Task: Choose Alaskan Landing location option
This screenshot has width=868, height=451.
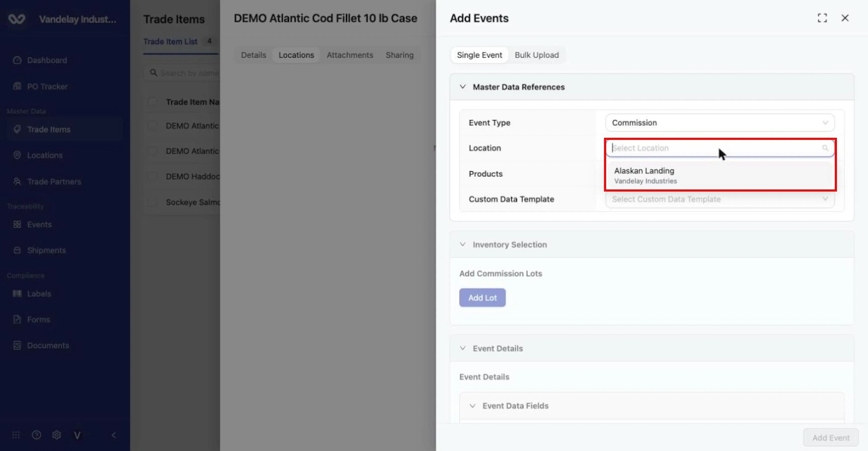Action: tap(720, 176)
